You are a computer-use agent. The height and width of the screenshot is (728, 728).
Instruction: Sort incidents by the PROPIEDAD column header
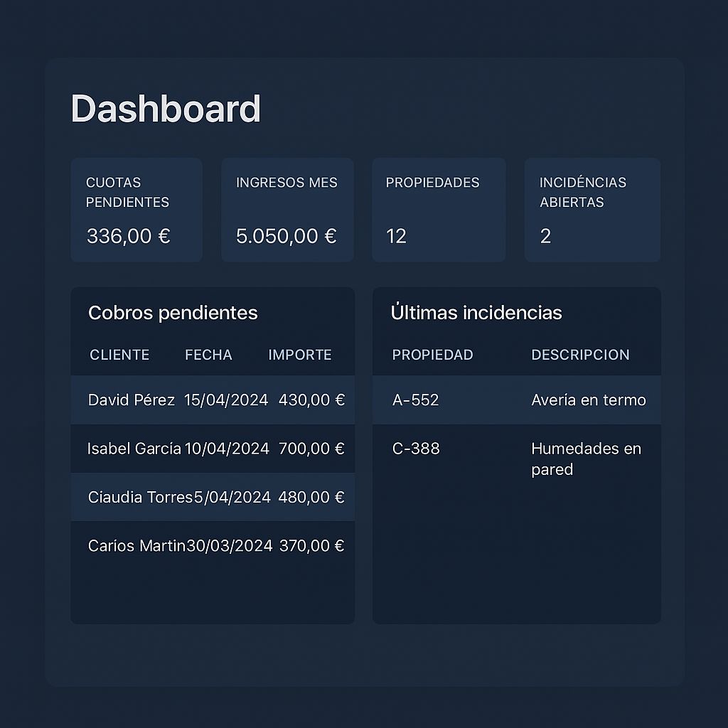432,355
